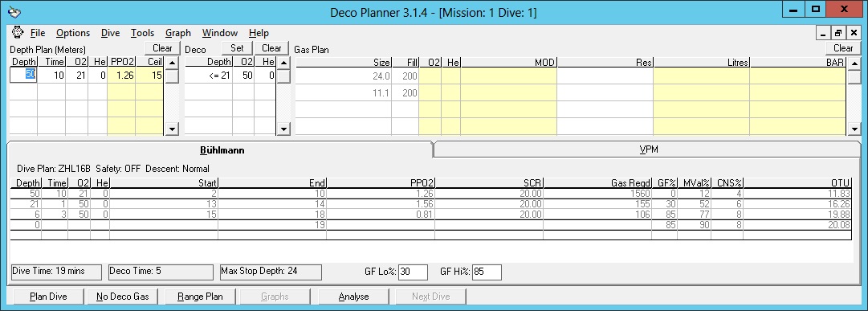Viewport: 868px width, 311px height.
Task: Select the Bühlmann tab
Action: [222, 150]
